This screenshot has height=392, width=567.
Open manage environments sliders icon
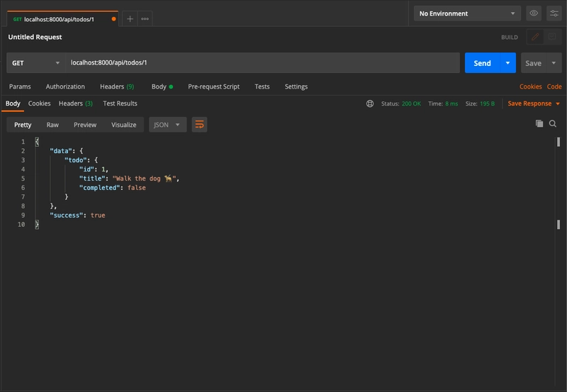(x=554, y=13)
